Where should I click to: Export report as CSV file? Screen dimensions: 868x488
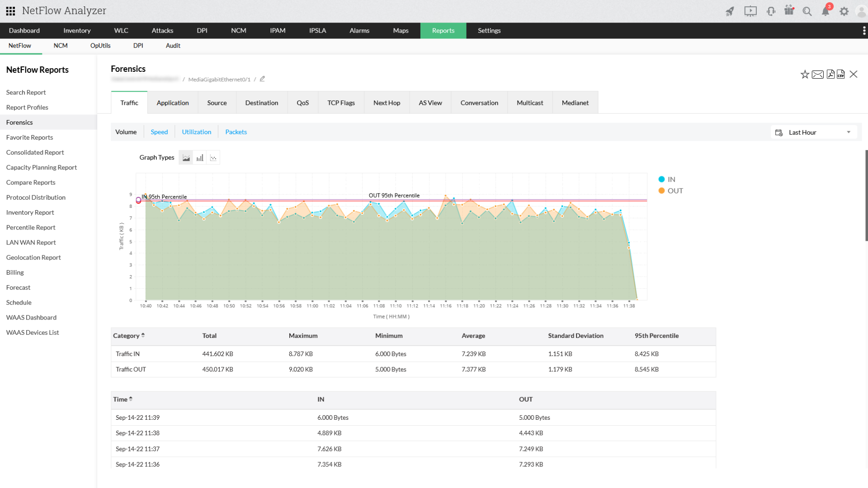[x=841, y=75]
